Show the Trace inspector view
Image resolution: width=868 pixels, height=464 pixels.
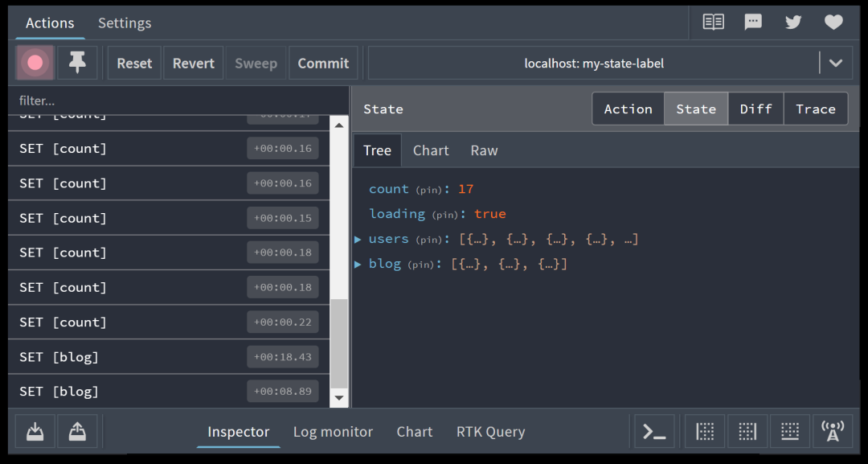pos(816,109)
